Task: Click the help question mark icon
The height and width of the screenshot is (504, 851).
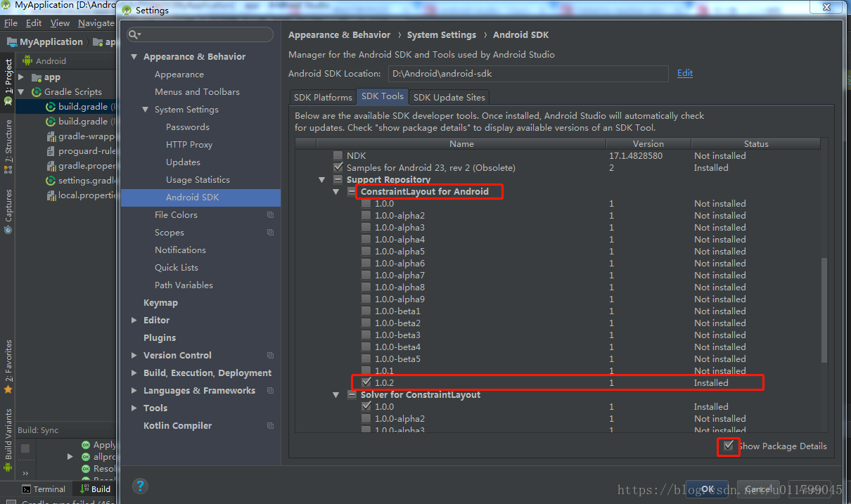Action: [x=140, y=486]
